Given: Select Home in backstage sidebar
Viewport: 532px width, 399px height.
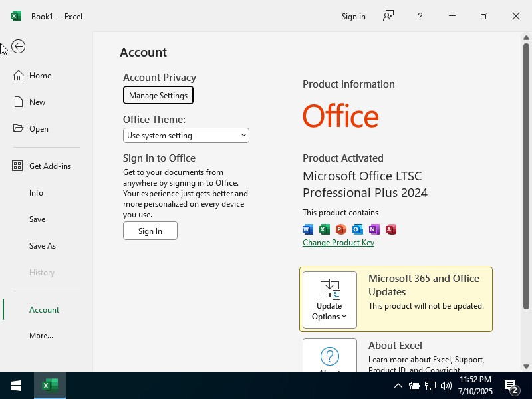Looking at the screenshot, I should [41, 75].
